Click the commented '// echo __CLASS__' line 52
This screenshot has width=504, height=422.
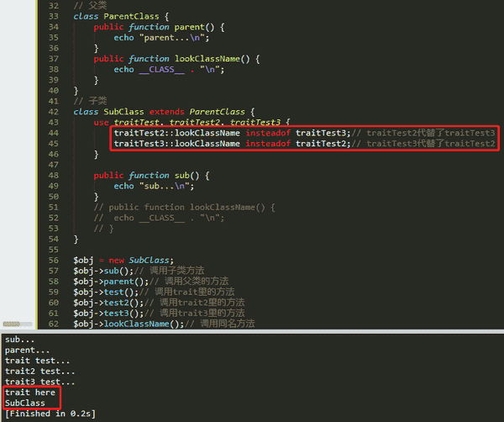[x=159, y=218]
